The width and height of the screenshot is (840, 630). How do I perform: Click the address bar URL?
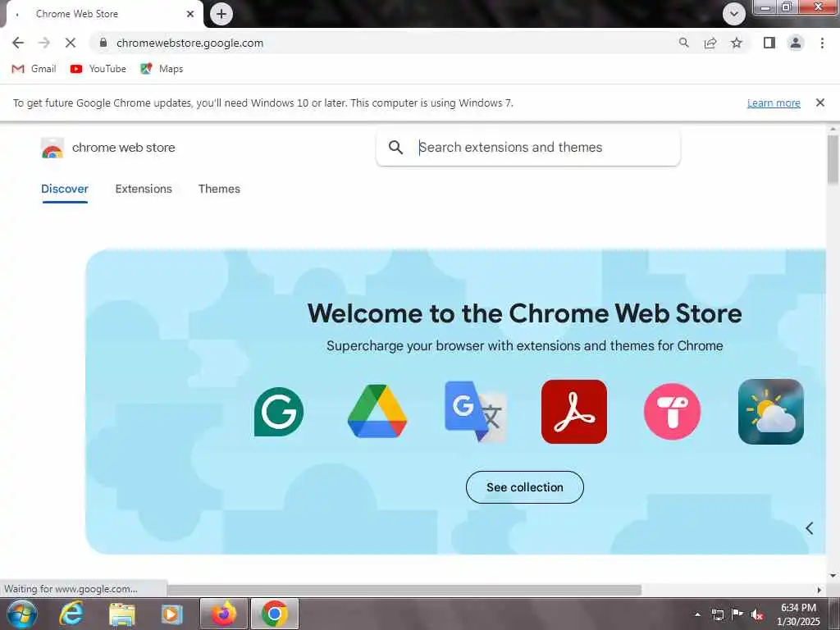point(189,43)
